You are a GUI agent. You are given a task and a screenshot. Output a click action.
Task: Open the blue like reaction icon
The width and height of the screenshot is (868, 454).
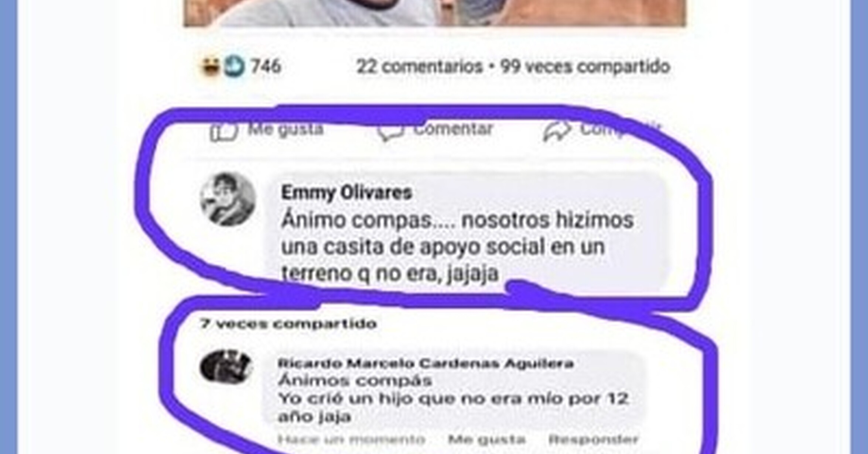(234, 67)
